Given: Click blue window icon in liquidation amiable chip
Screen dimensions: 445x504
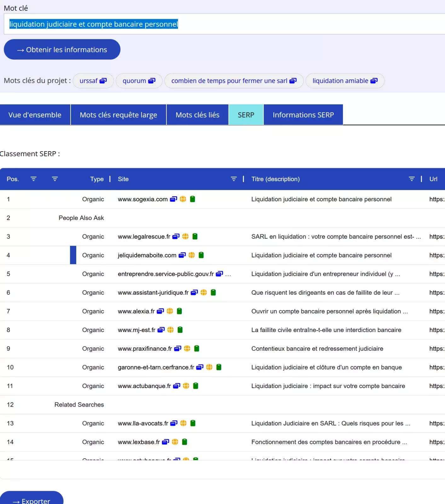Looking at the screenshot, I should 374,81.
